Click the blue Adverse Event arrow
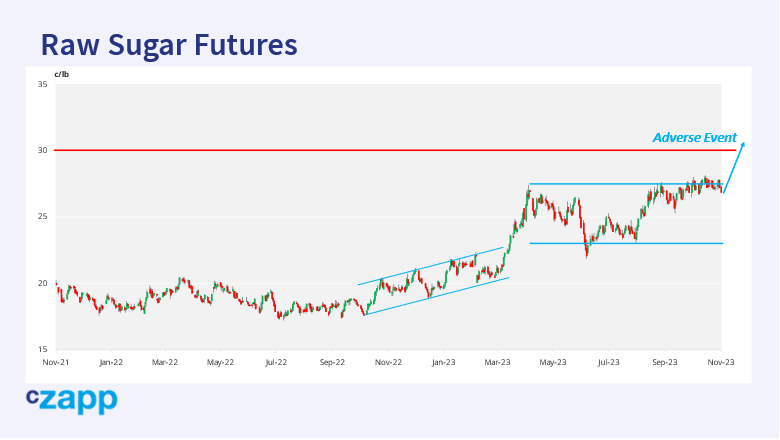The image size is (780, 440). click(x=735, y=167)
